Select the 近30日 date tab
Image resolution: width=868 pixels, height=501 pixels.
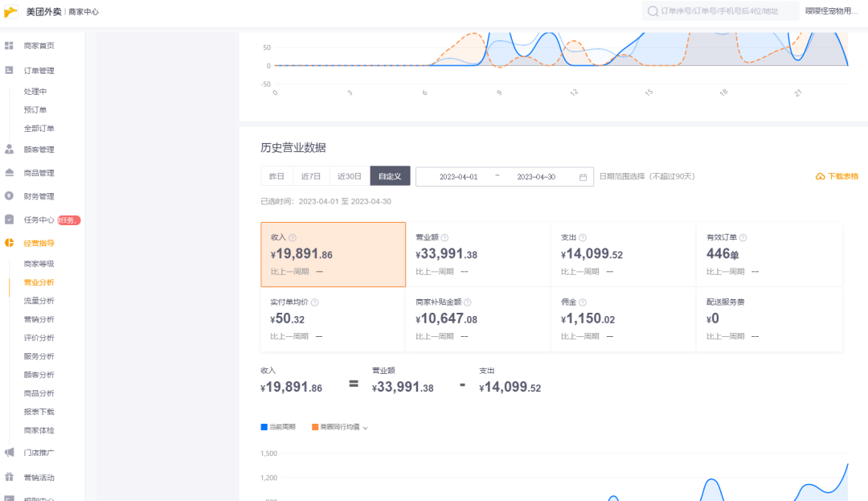pyautogui.click(x=350, y=176)
